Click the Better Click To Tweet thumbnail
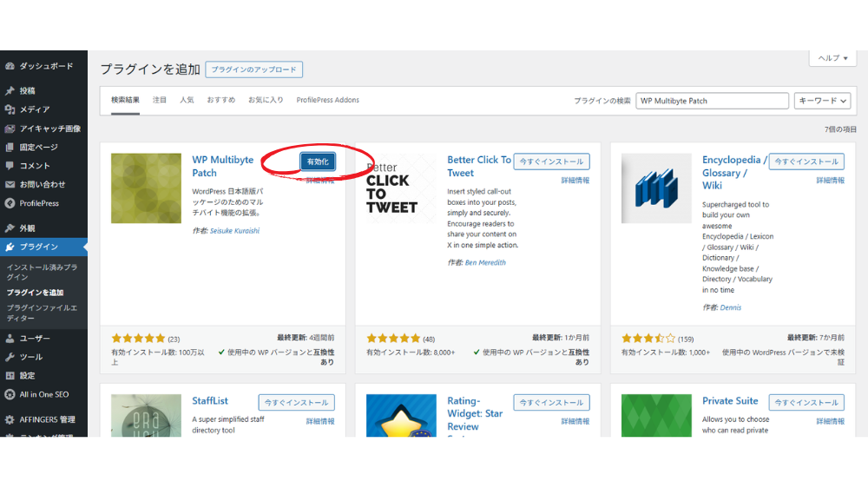The height and width of the screenshot is (488, 868). tap(401, 188)
